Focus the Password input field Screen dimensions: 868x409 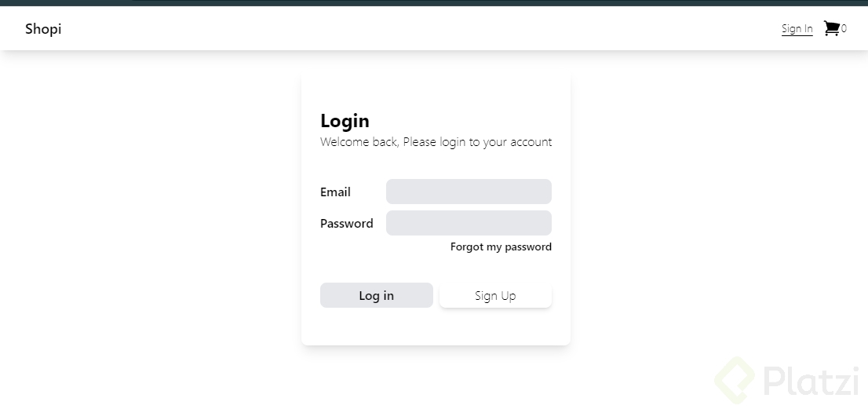coord(469,223)
